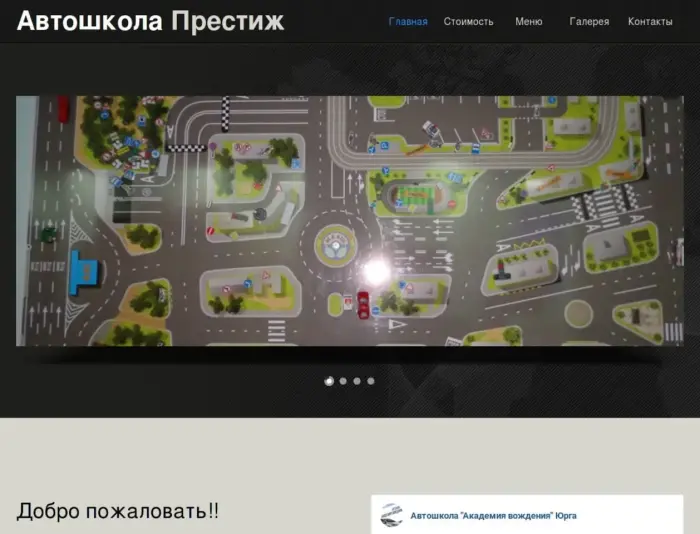Open the Галерея page
The height and width of the screenshot is (534, 700).
tap(589, 22)
